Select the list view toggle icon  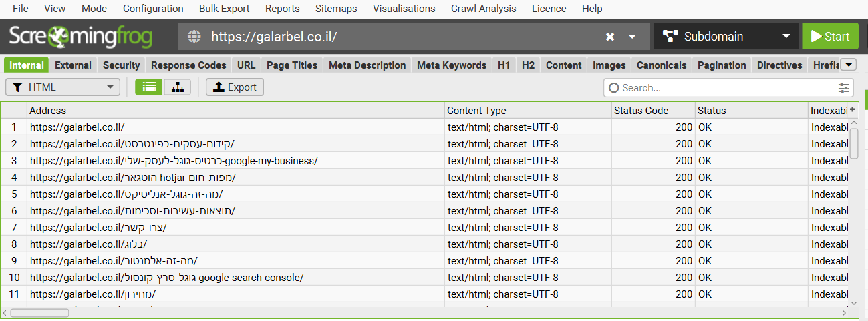pos(149,87)
